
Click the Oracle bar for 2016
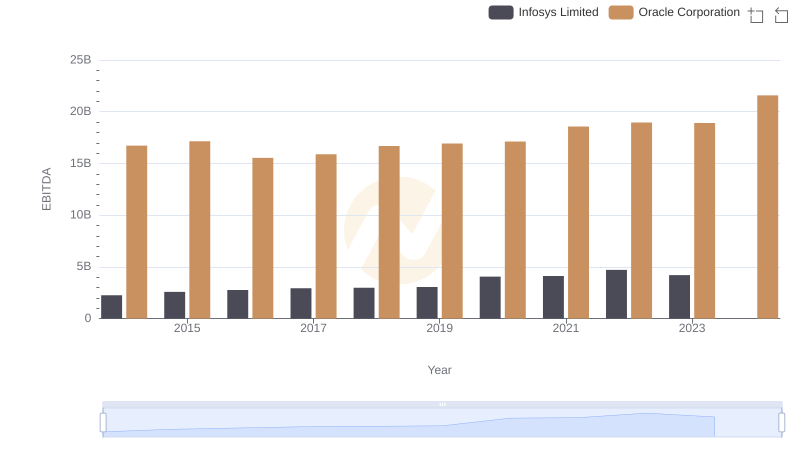(x=263, y=238)
